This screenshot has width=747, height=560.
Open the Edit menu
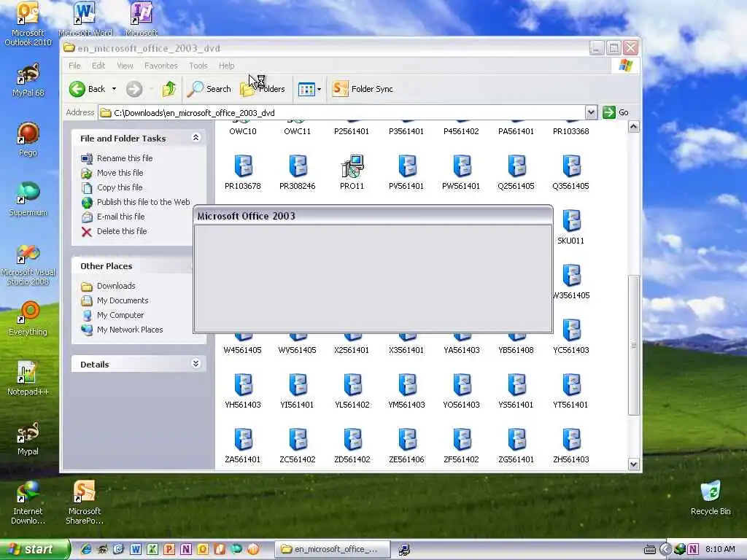point(98,66)
